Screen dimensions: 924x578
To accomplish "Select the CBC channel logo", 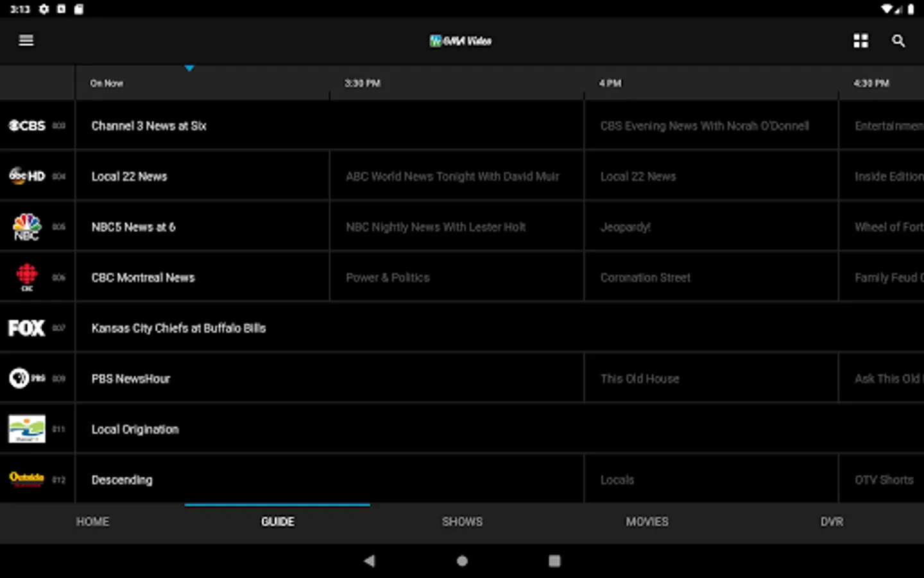I will point(27,277).
